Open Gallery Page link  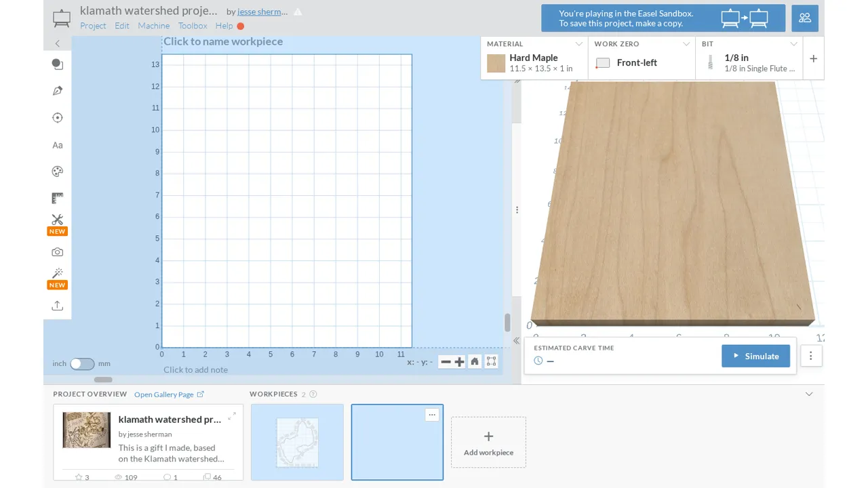[169, 394]
